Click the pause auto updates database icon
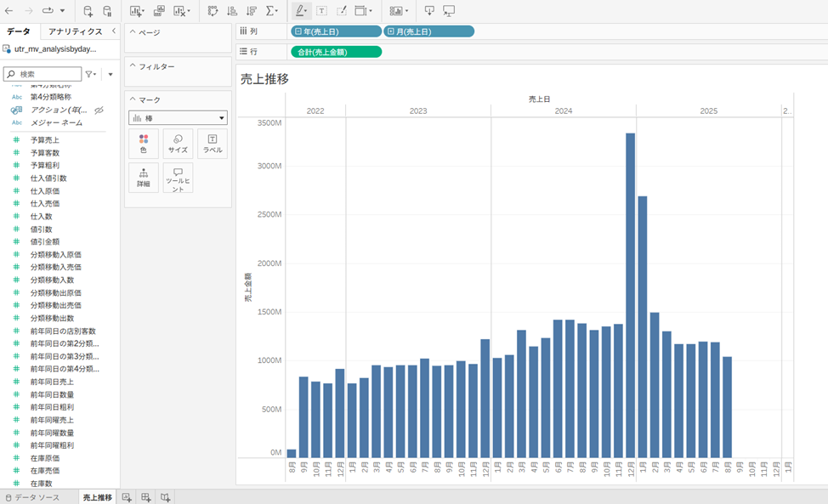The image size is (828, 504). pos(107,10)
